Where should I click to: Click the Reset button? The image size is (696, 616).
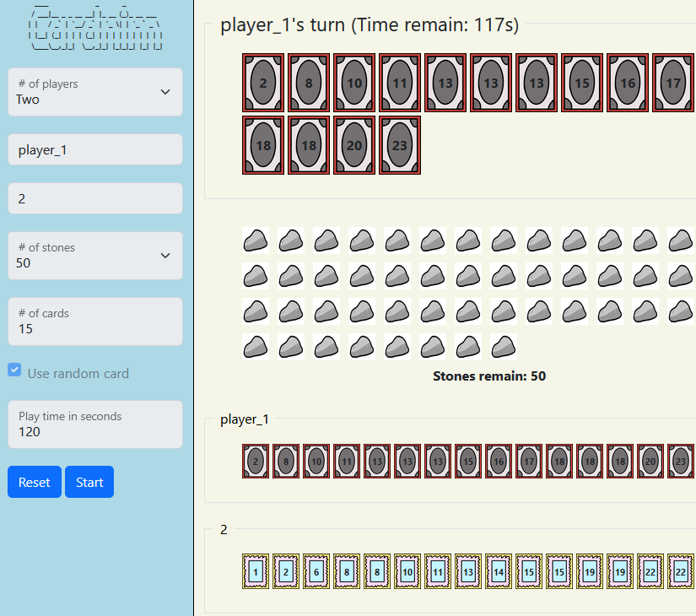click(x=35, y=482)
